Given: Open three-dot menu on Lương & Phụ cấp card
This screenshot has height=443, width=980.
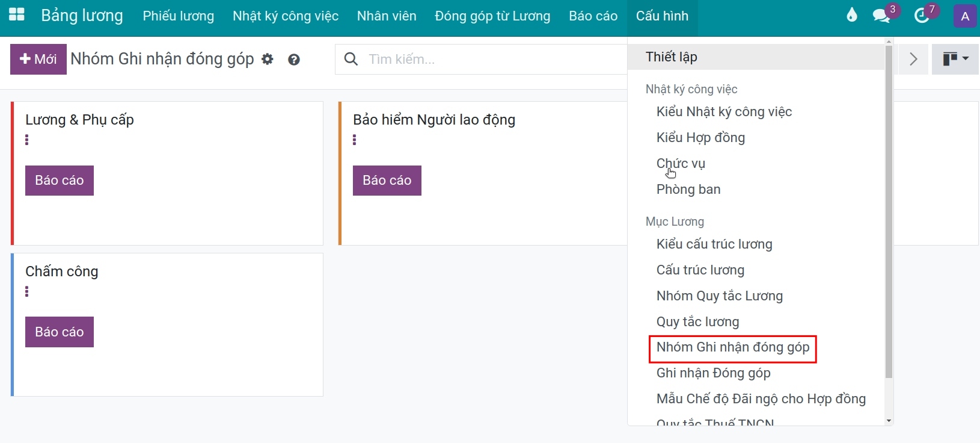Looking at the screenshot, I should click(x=26, y=140).
